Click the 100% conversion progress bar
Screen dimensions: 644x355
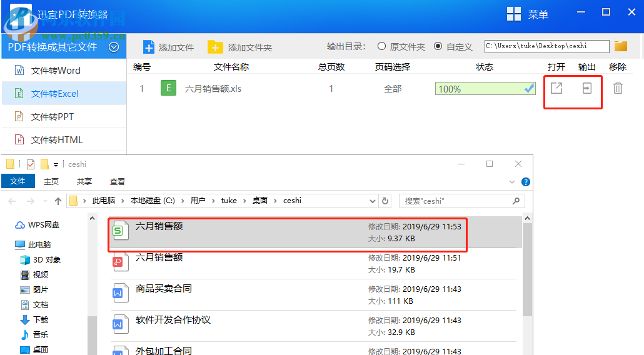pyautogui.click(x=485, y=89)
